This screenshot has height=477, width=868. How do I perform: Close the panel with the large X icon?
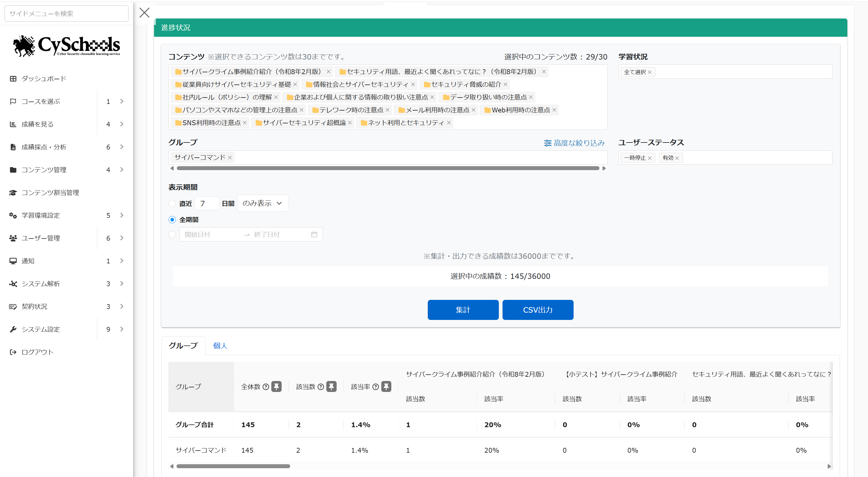coord(144,13)
